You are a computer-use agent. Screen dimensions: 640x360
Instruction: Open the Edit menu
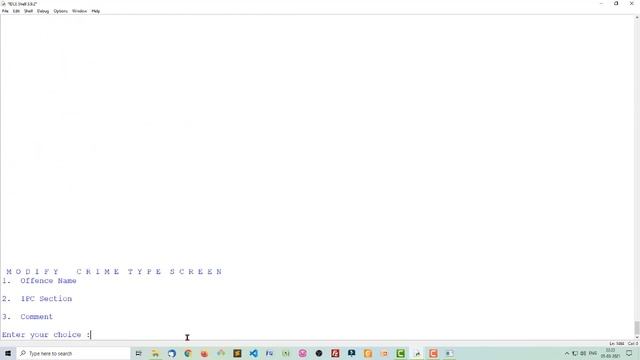pyautogui.click(x=16, y=11)
